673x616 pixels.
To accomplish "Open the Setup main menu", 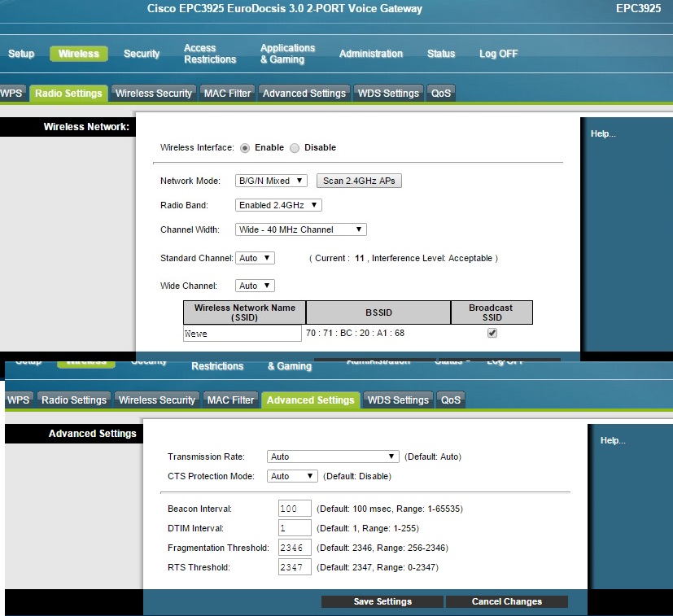I will pyautogui.click(x=21, y=54).
